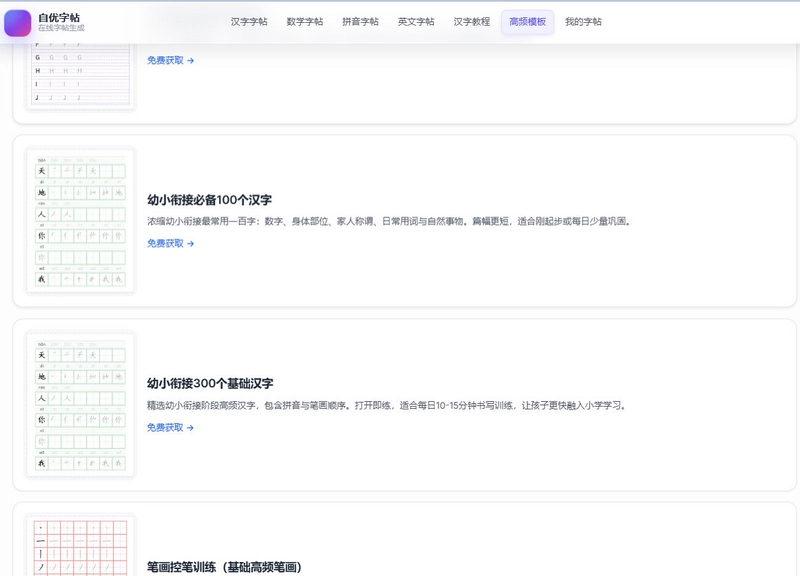Viewport: 800px width, 576px height.
Task: Click the 在线字帖生成 subtitle text
Action: point(61,28)
